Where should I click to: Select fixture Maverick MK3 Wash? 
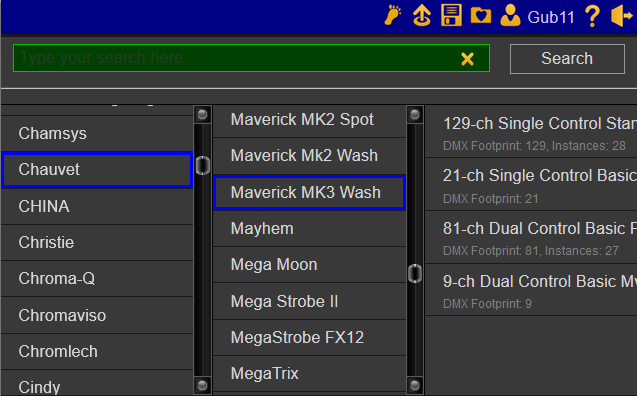coord(310,193)
